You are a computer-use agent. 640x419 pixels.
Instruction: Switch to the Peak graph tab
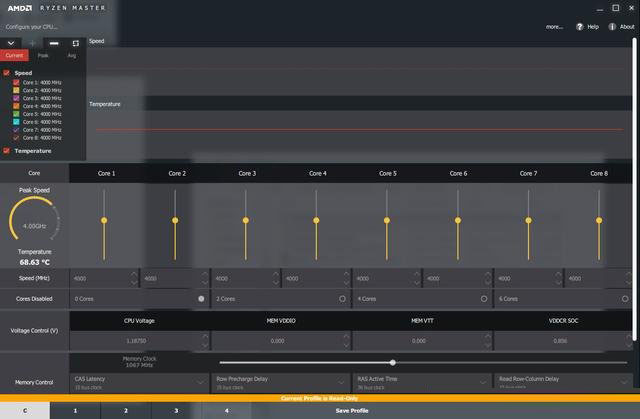coord(43,56)
